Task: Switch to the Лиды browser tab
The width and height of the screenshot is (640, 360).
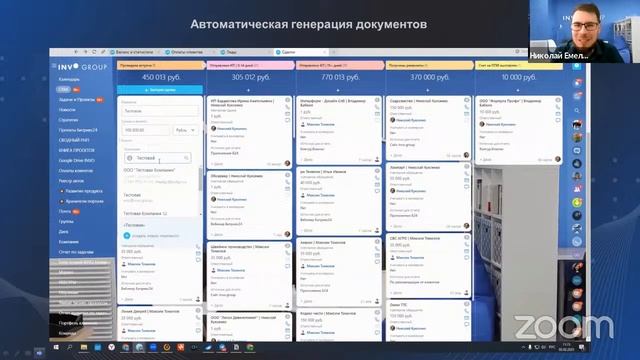Action: coord(231,52)
